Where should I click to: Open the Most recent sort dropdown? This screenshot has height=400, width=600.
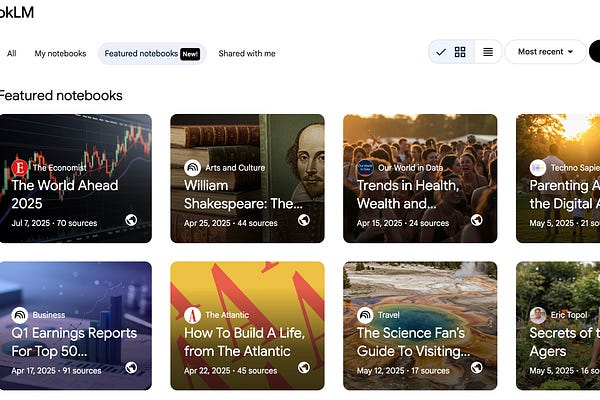tap(545, 52)
